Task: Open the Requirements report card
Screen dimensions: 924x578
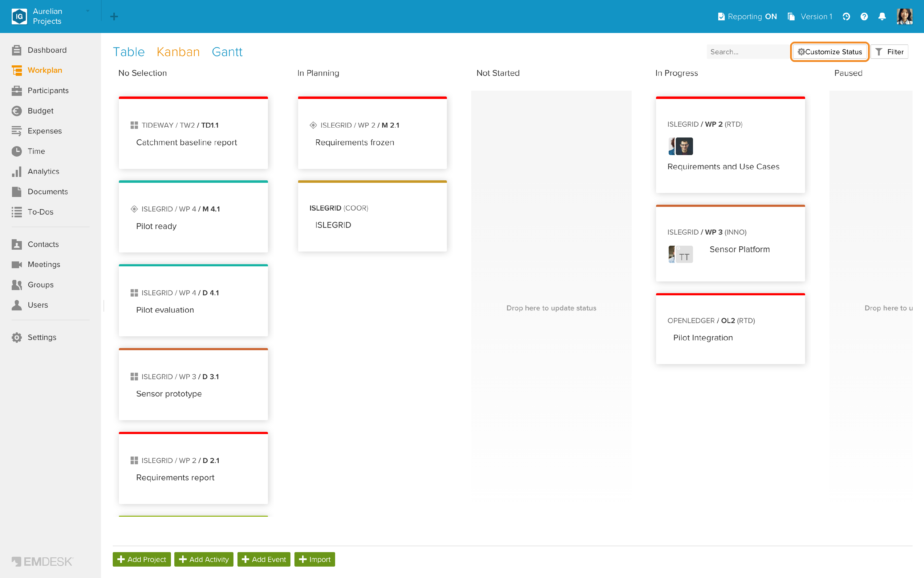Action: point(193,468)
